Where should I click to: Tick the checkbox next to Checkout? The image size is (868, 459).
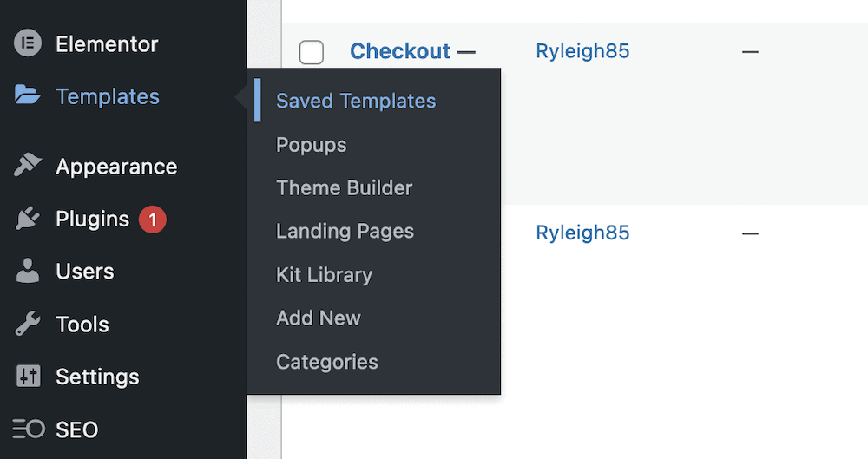coord(311,52)
